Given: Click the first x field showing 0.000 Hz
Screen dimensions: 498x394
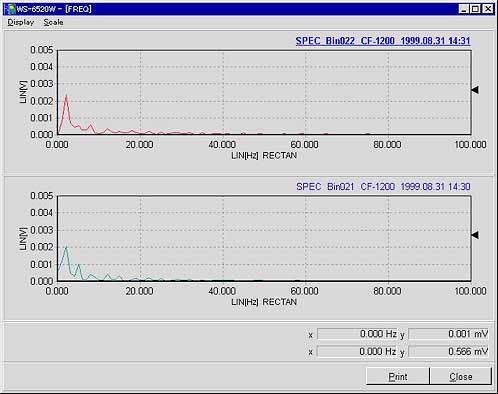Looking at the screenshot, I should tap(358, 334).
